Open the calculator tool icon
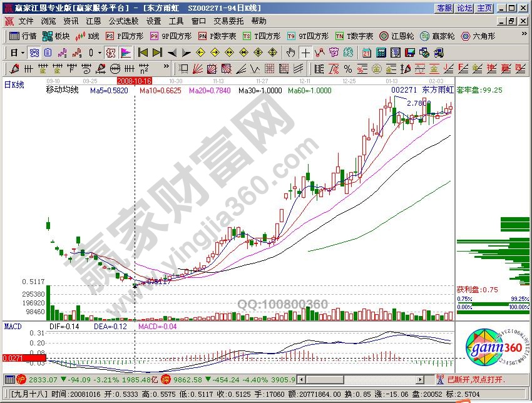Image resolution: width=532 pixels, height=403 pixels. [381, 53]
